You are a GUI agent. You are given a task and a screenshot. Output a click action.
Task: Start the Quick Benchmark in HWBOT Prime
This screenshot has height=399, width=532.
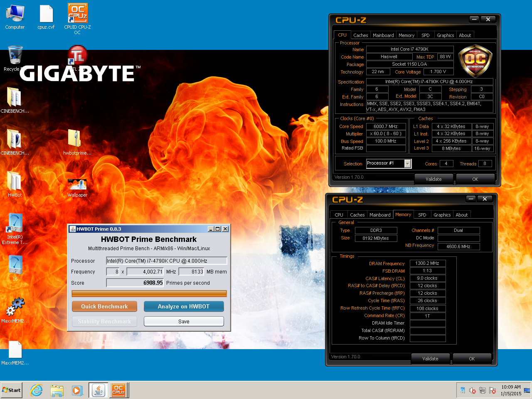click(104, 306)
